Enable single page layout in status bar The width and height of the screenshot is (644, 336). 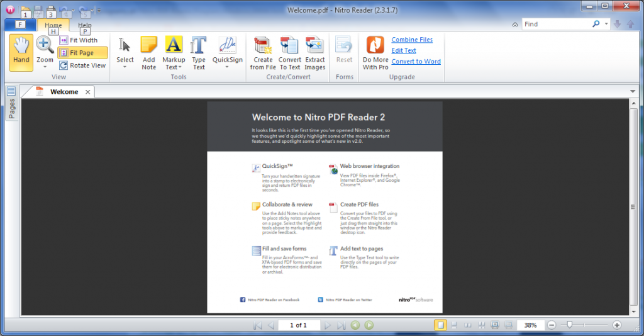(x=441, y=325)
